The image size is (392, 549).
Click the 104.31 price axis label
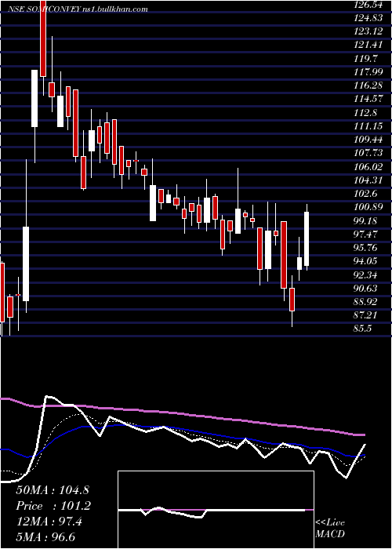point(367,180)
